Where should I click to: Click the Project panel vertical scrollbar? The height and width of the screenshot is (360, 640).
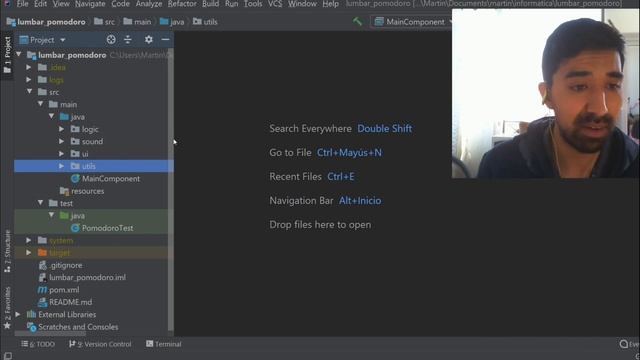[x=171, y=190]
